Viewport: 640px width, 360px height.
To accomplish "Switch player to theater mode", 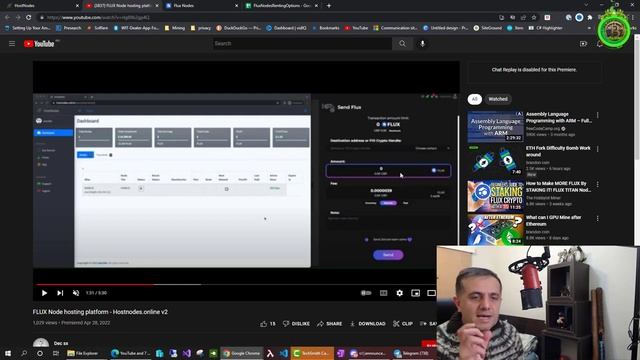I will point(431,293).
